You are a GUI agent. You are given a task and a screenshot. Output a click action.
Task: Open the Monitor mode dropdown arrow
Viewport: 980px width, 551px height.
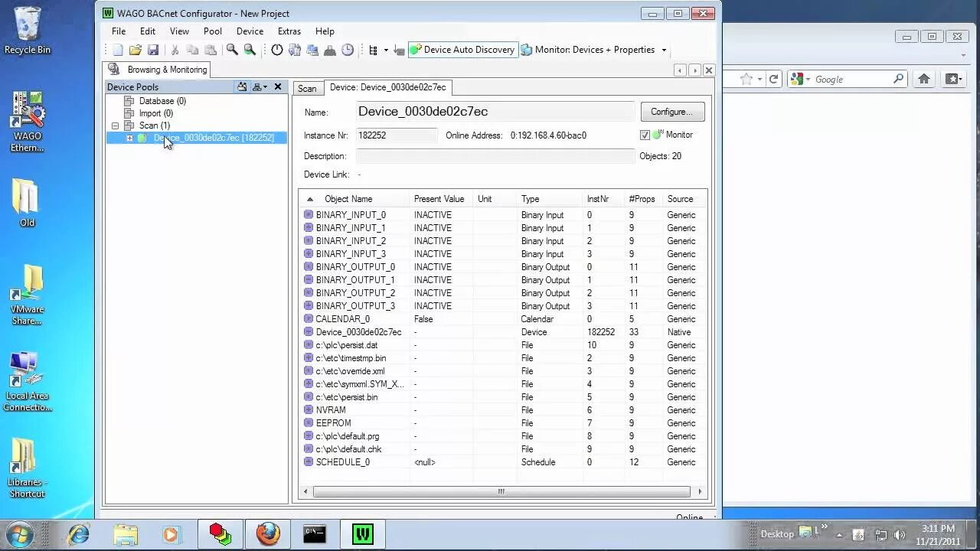tap(664, 51)
